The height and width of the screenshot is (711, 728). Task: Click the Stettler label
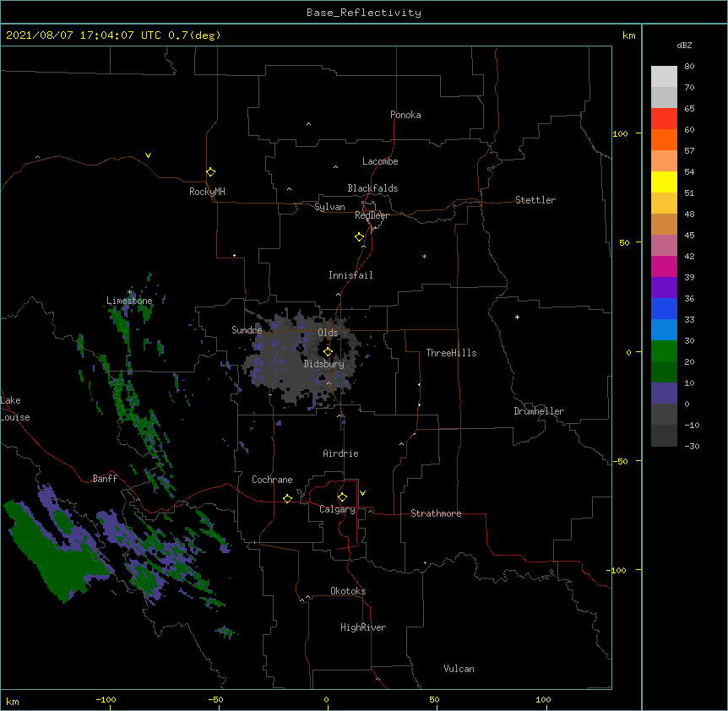pyautogui.click(x=535, y=200)
